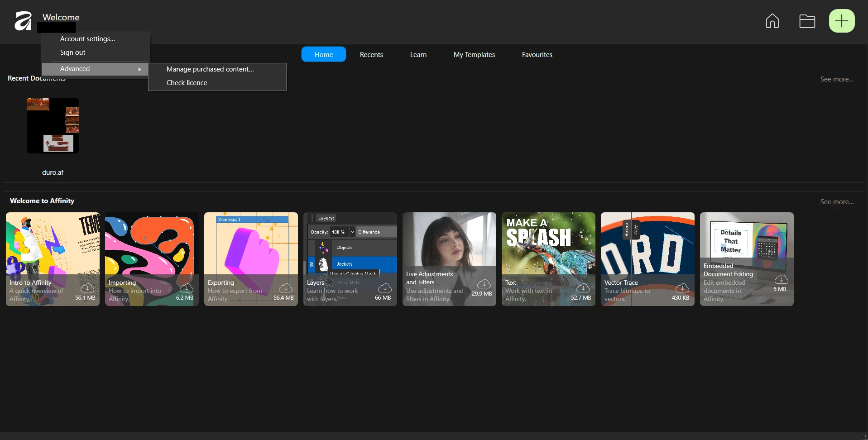This screenshot has width=868, height=440.
Task: Choose Check licence from submenu
Action: point(187,83)
